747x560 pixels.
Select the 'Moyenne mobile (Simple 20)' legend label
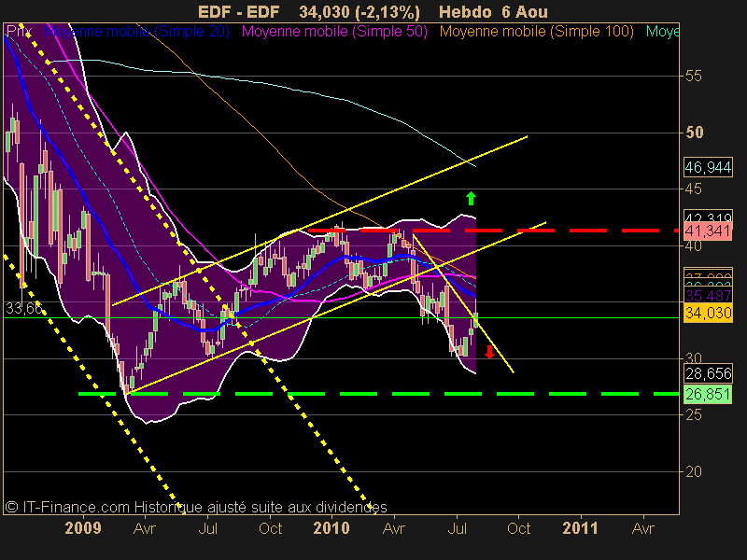point(136,32)
